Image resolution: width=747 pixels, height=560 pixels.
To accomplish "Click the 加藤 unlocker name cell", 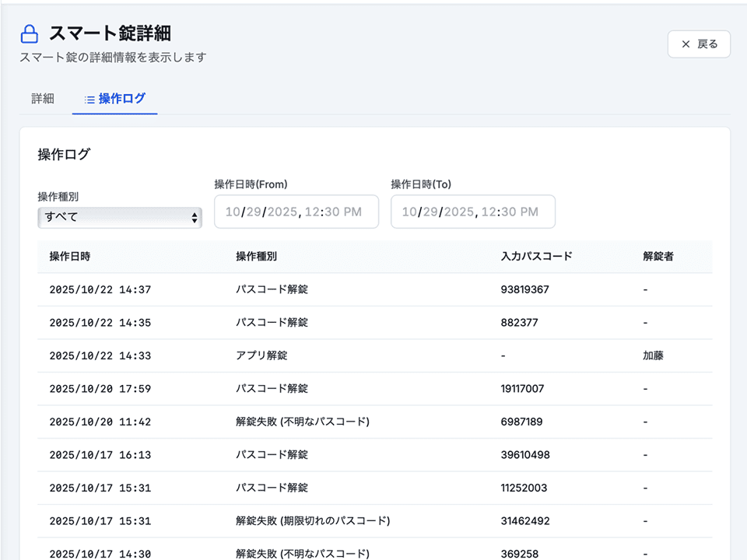I will (x=653, y=355).
